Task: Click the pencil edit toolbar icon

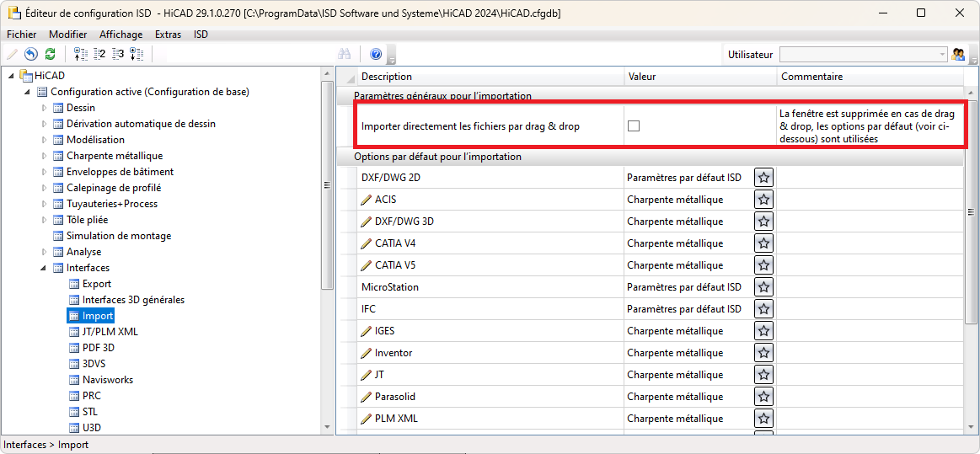Action: (x=13, y=55)
